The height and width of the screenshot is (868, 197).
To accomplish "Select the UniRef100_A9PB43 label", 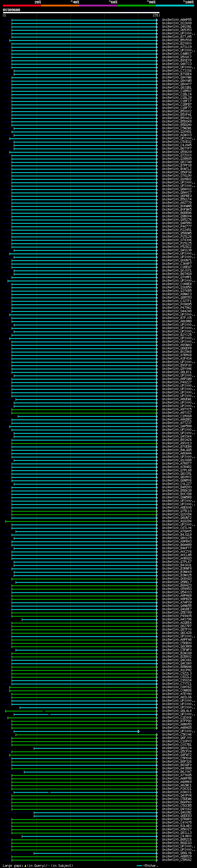I will point(177,541).
